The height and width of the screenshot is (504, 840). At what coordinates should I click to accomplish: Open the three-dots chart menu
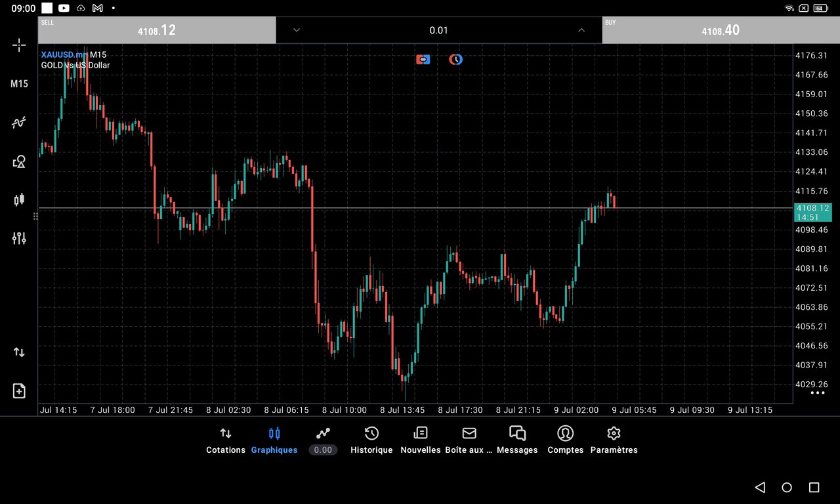coord(817,393)
